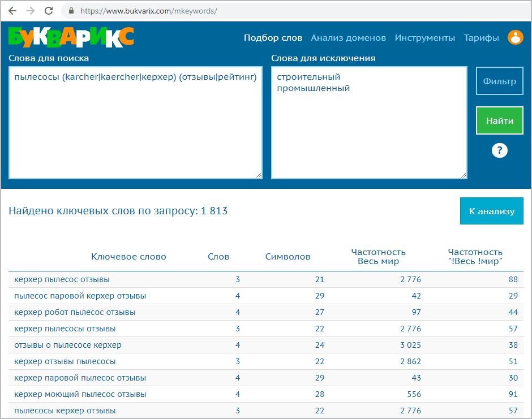
Task: Click word 'строительный' in exclusion box
Action: coord(308,77)
